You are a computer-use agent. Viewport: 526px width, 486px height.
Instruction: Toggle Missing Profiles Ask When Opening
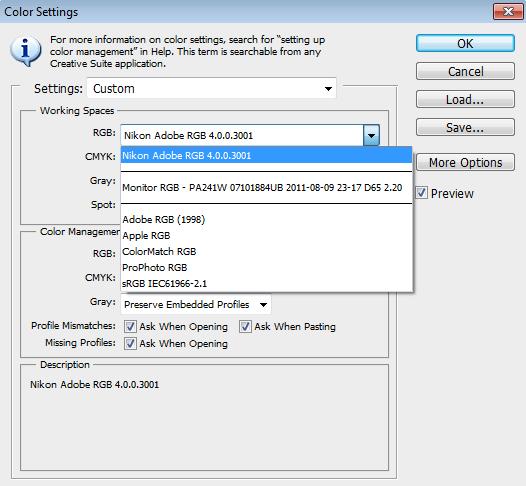pos(130,343)
